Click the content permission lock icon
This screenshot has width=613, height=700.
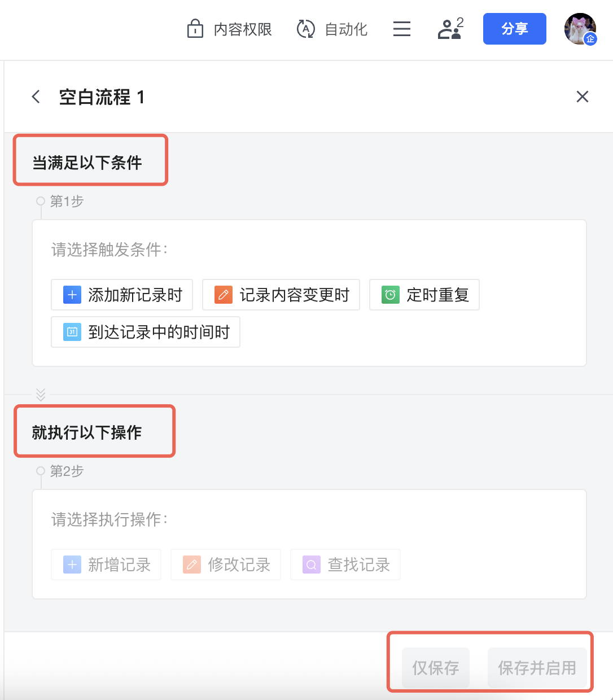tap(195, 29)
